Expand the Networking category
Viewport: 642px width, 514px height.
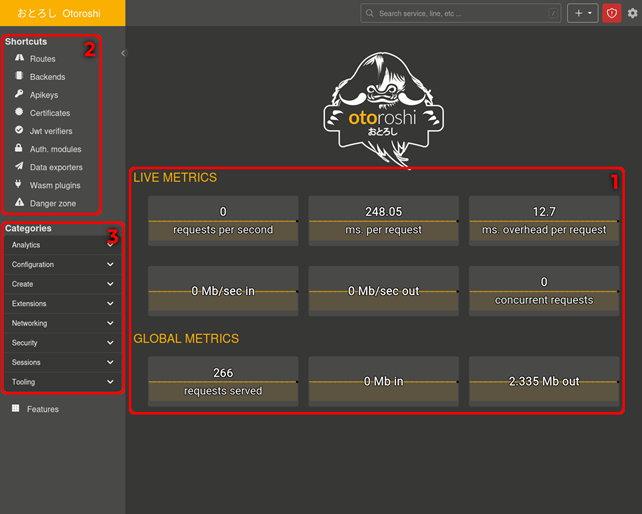[63, 324]
